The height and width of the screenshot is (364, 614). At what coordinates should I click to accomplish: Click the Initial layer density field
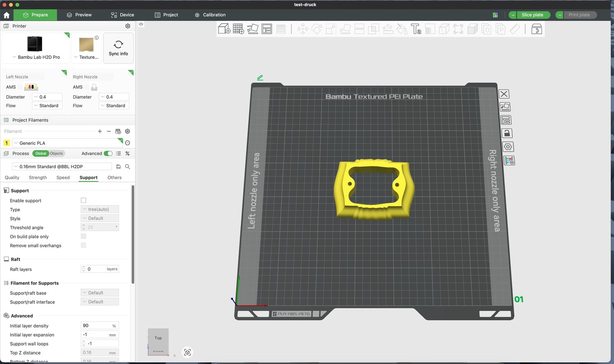pyautogui.click(x=100, y=326)
